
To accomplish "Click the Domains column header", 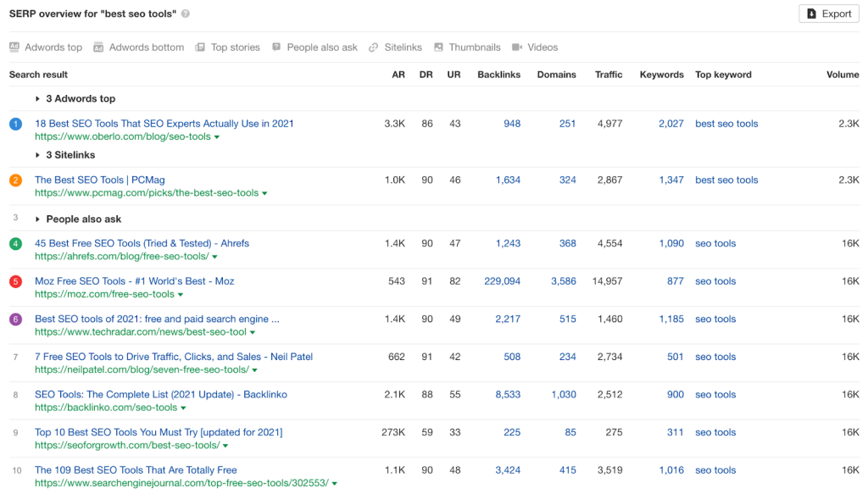I will [556, 75].
